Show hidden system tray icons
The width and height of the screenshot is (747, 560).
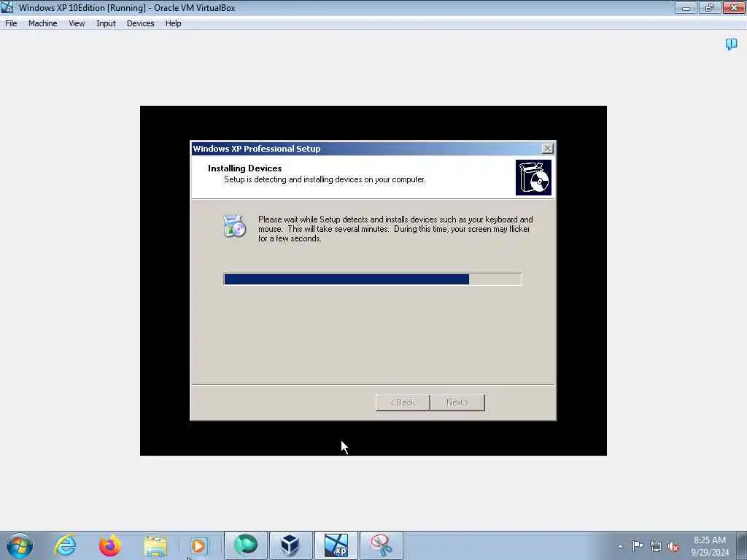point(620,546)
